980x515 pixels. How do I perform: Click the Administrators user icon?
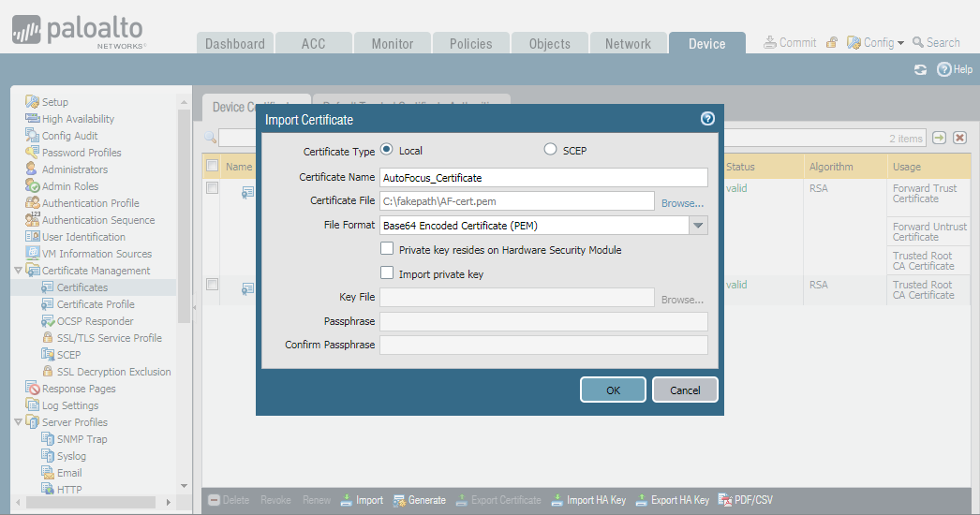coord(31,169)
